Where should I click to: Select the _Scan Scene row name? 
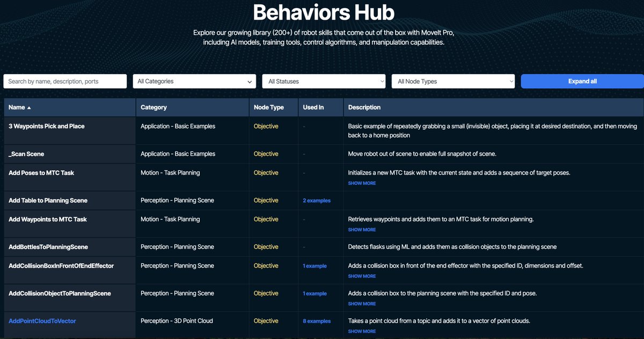[26, 154]
